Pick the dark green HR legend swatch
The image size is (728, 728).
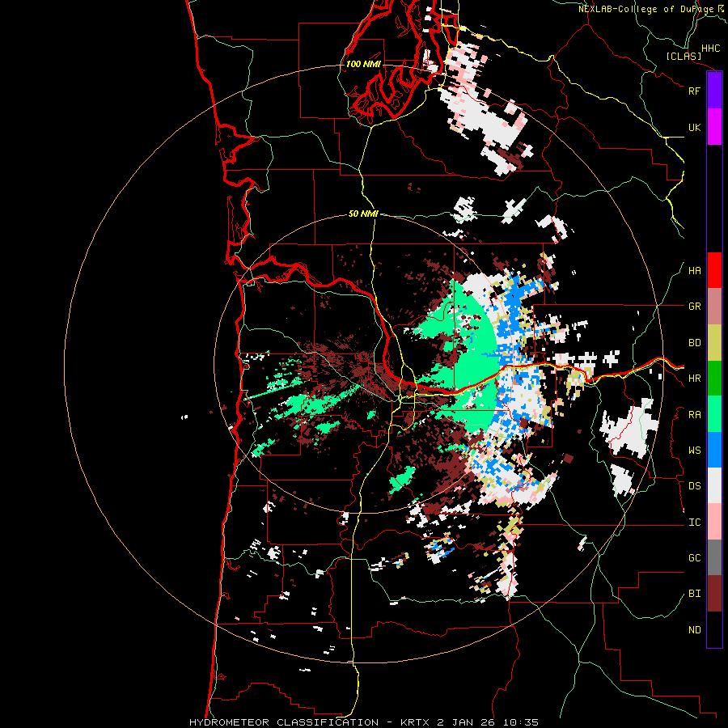714,379
